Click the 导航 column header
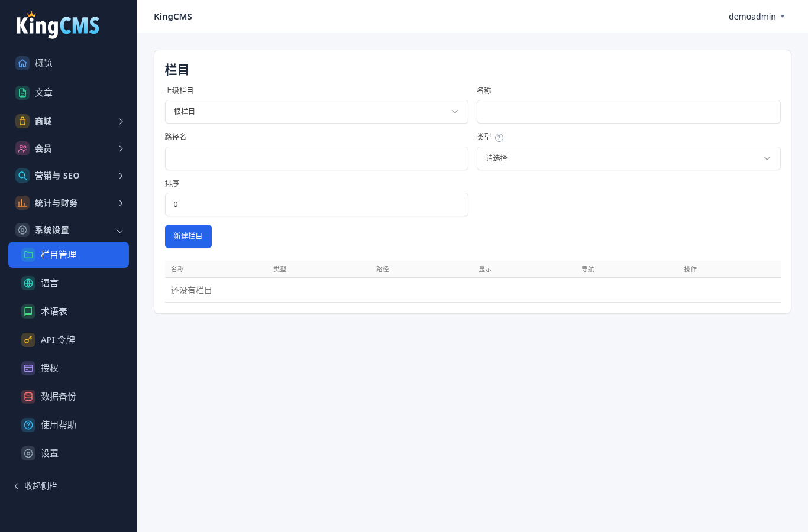 (588, 269)
